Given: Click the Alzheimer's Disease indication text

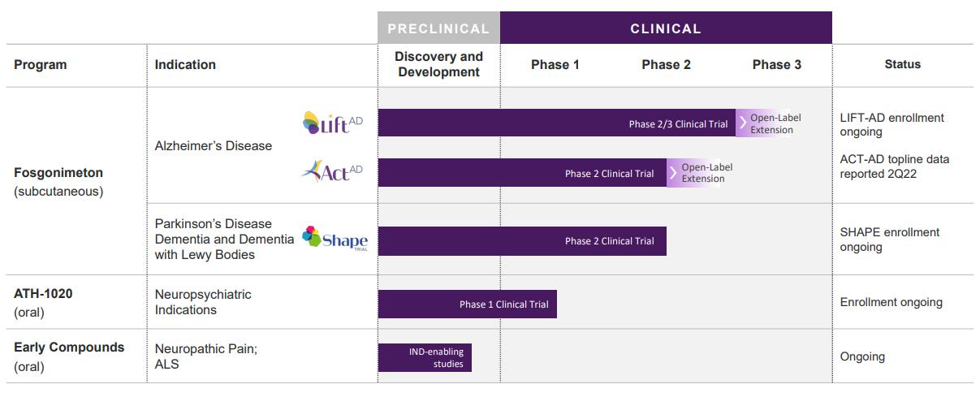Looking at the screenshot, I should pyautogui.click(x=214, y=146).
